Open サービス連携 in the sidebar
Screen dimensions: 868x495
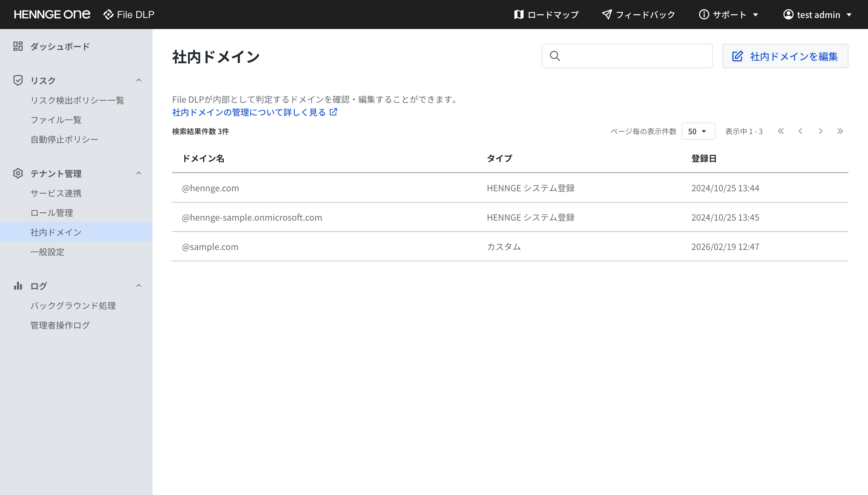(x=56, y=193)
